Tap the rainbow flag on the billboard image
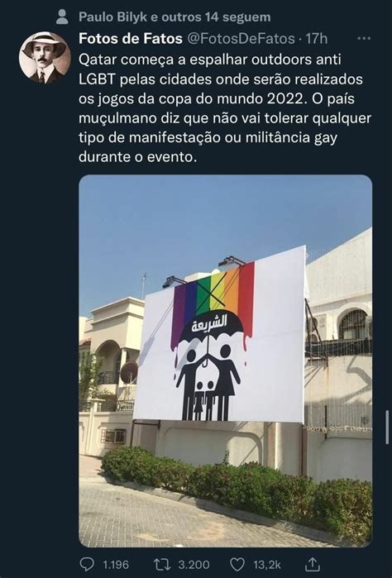The height and width of the screenshot is (578, 392). pyautogui.click(x=213, y=299)
